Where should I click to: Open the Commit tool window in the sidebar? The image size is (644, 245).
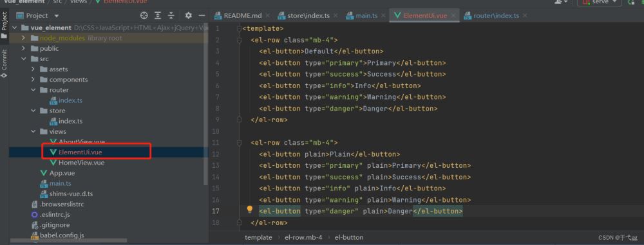4,64
